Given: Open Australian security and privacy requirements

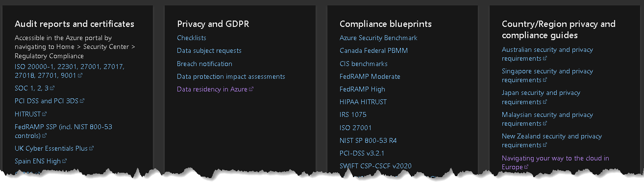Looking at the screenshot, I should tap(547, 54).
